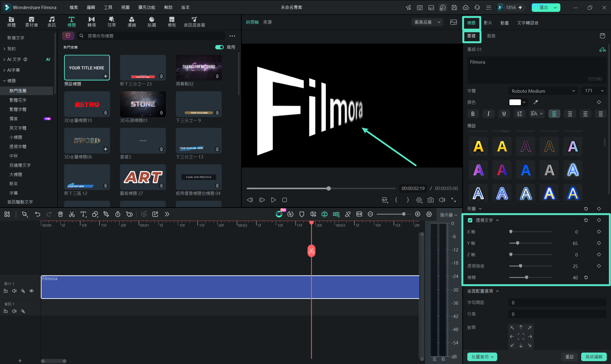Click the undo arrow in timeline toolbar

point(37,214)
